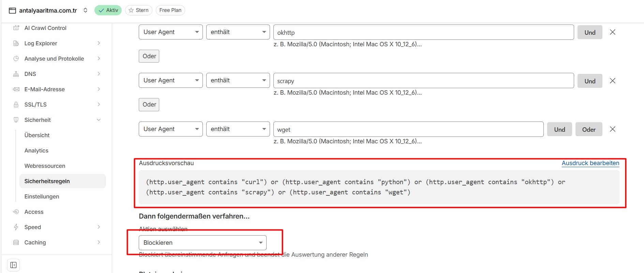Image resolution: width=644 pixels, height=273 pixels.
Task: Click the Ausdruck bearbeiten link
Action: [590, 163]
